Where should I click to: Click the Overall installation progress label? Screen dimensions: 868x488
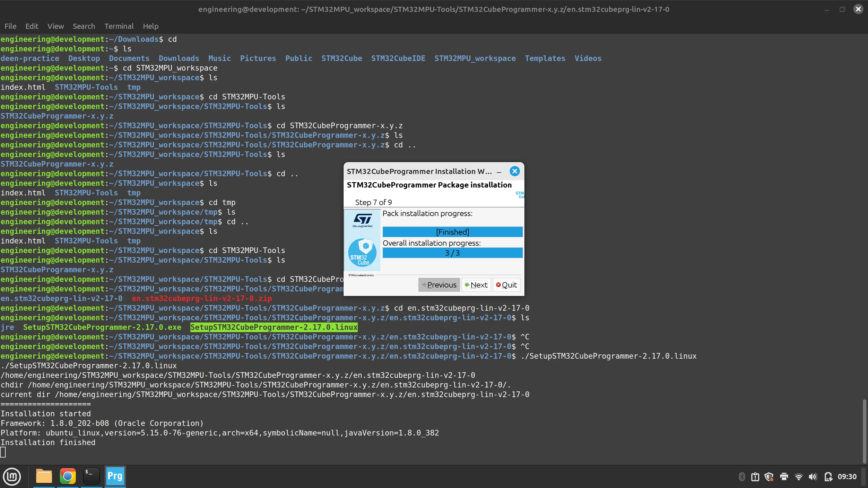pyautogui.click(x=432, y=243)
